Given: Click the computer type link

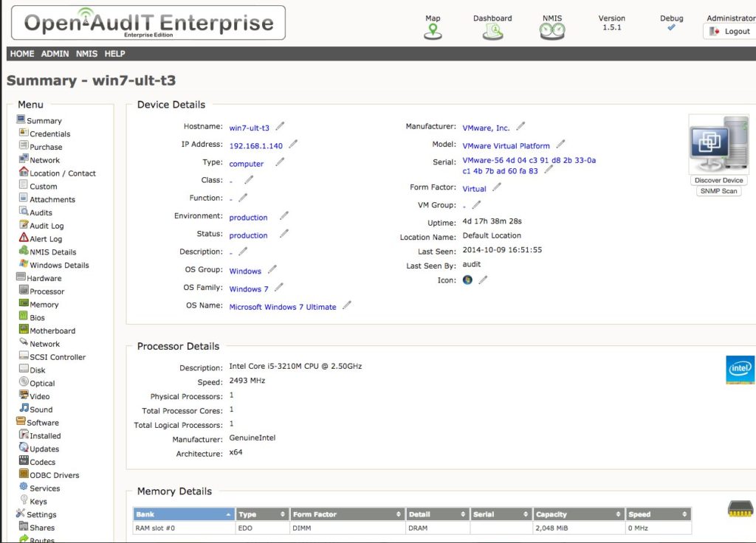Looking at the screenshot, I should (247, 164).
